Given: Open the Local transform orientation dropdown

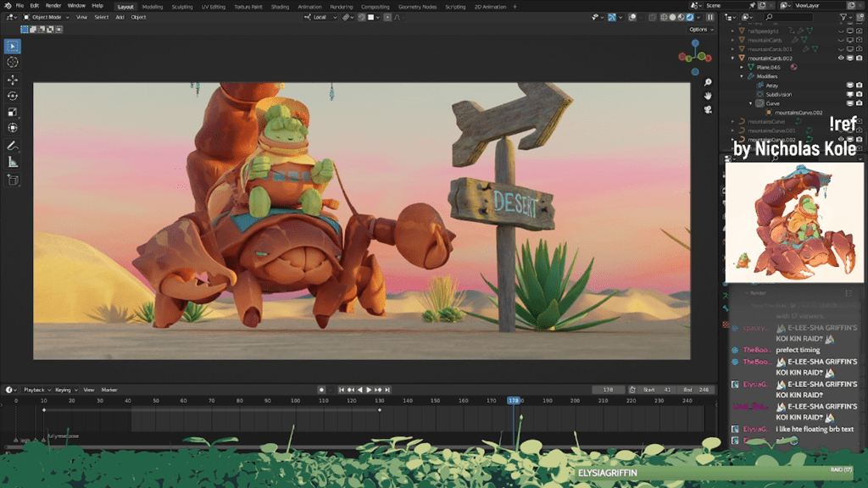Looking at the screenshot, I should (320, 17).
